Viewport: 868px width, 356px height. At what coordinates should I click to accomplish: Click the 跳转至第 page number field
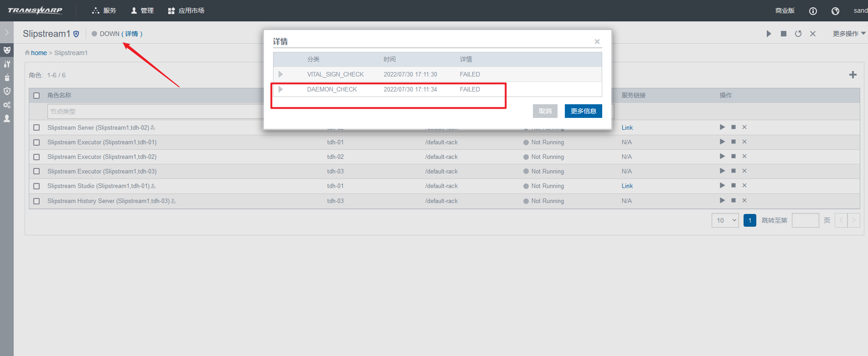[x=806, y=220]
